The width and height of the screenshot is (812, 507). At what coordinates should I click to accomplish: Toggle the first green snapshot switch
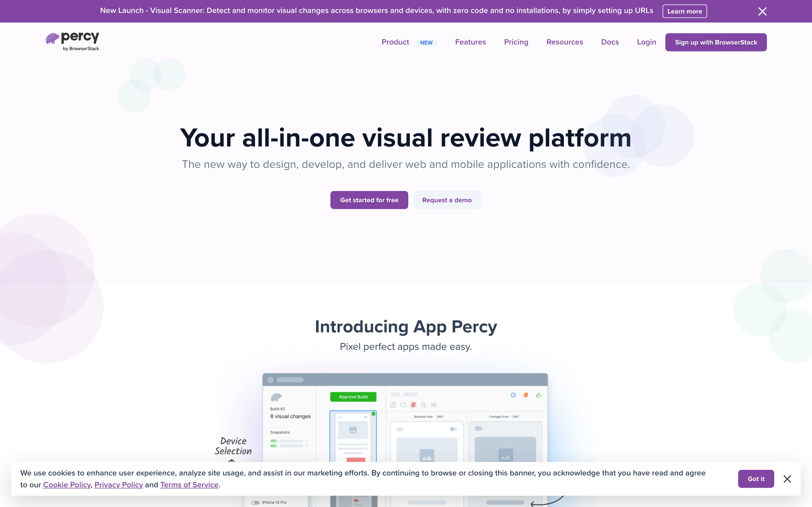pos(274,441)
